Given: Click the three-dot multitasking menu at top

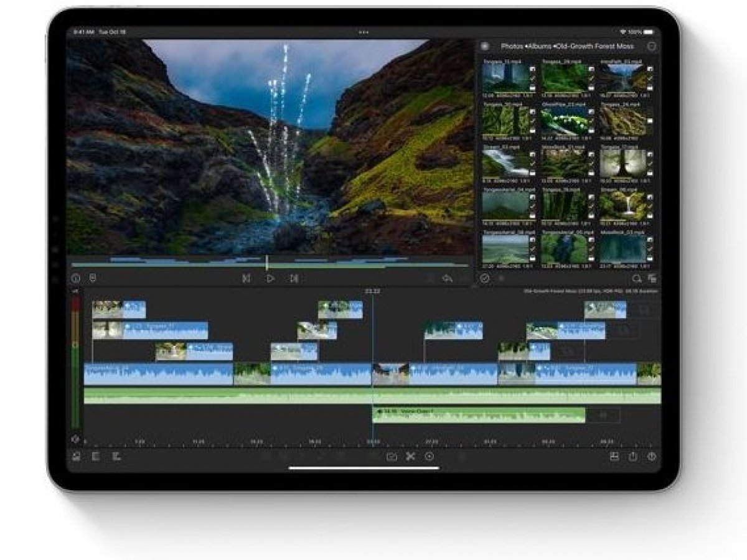Looking at the screenshot, I should click(364, 32).
